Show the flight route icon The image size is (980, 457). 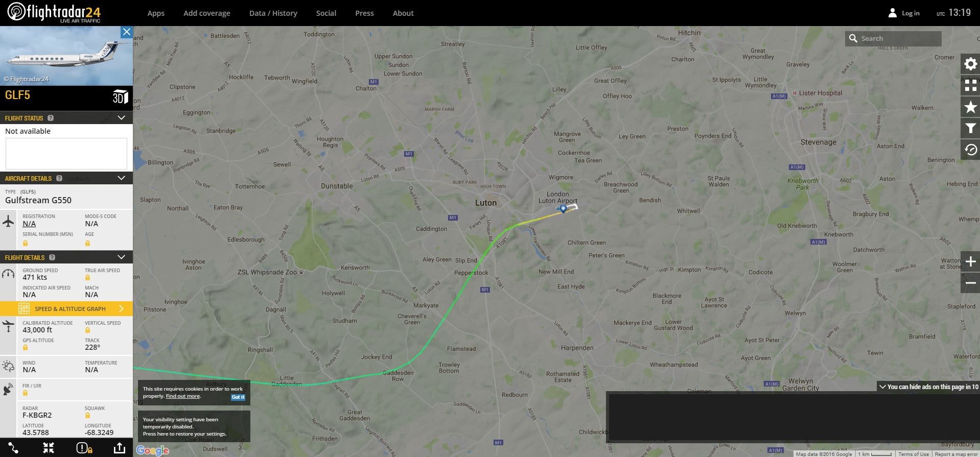[13, 448]
